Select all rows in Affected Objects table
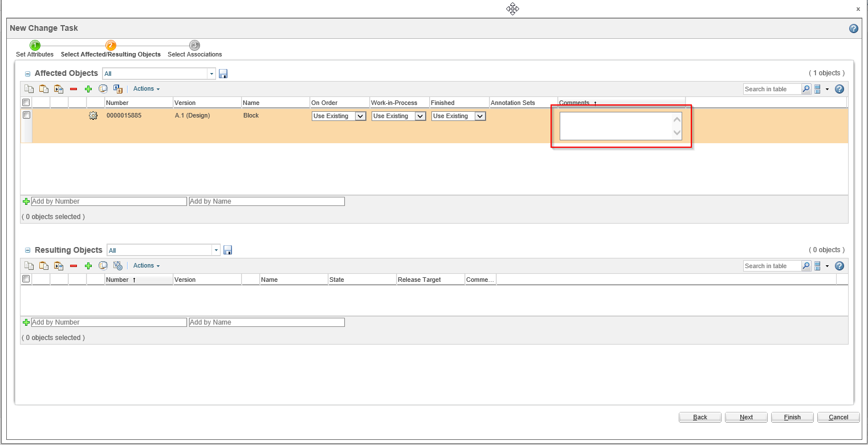The image size is (868, 445). coord(26,102)
